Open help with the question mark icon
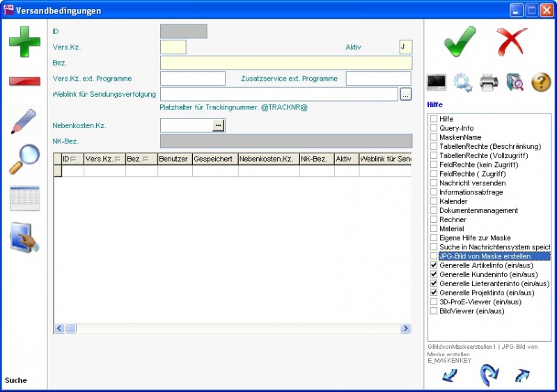 click(x=541, y=82)
